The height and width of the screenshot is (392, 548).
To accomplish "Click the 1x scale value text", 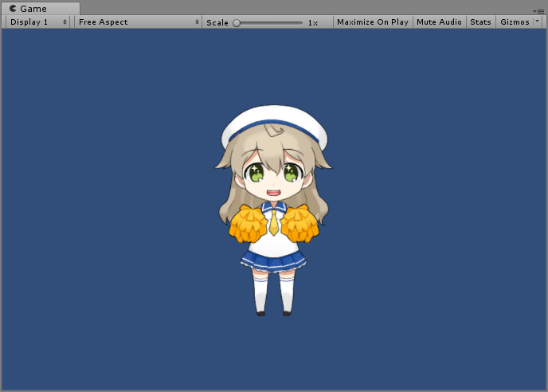I will (313, 23).
